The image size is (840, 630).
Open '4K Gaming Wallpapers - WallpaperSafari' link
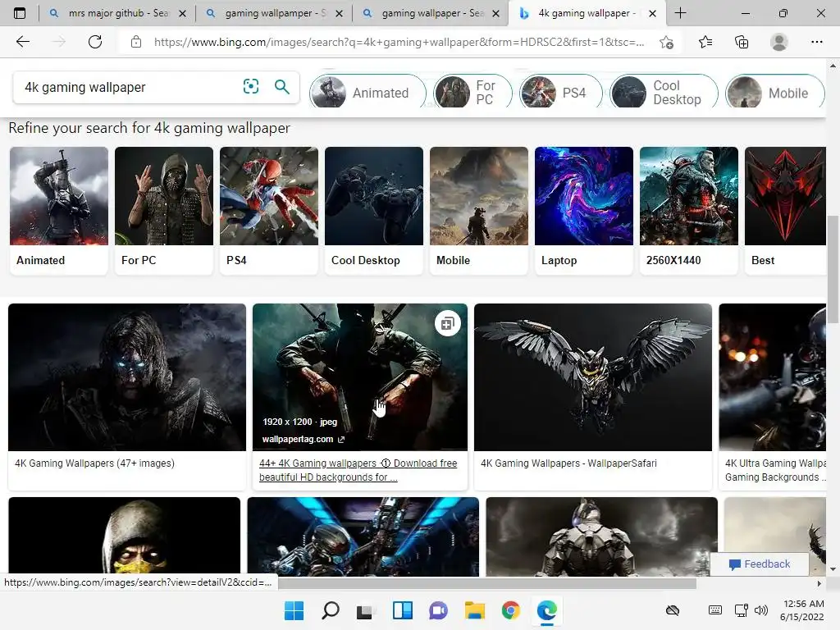coord(568,463)
